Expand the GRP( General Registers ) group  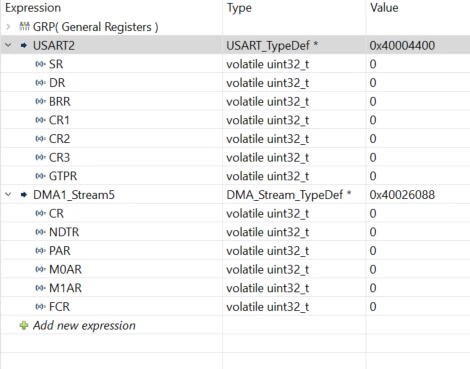pyautogui.click(x=8, y=26)
